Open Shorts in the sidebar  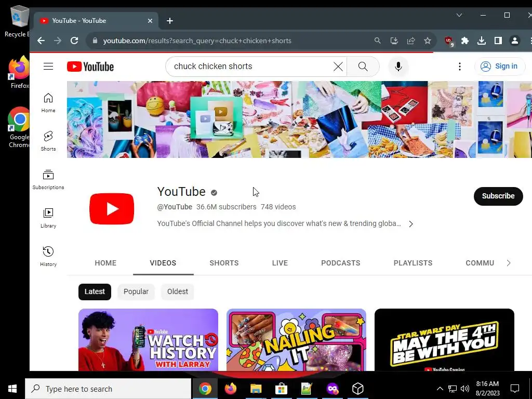(x=48, y=141)
